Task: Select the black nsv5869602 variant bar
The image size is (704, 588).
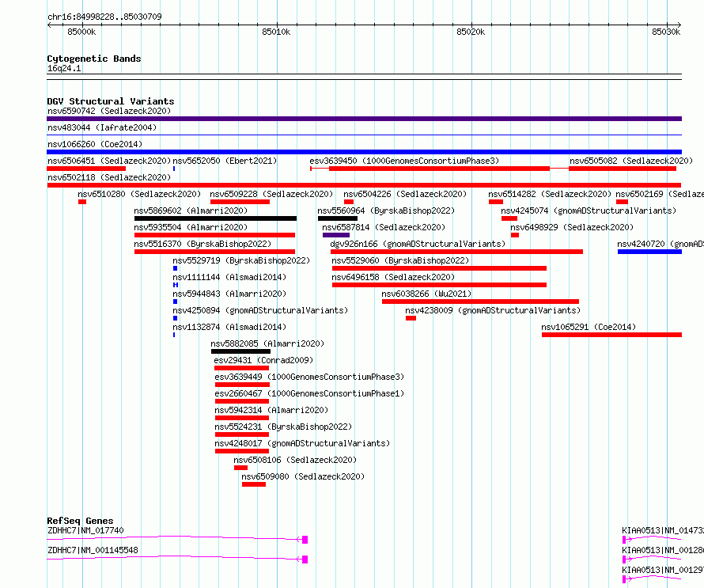Action: (x=215, y=218)
